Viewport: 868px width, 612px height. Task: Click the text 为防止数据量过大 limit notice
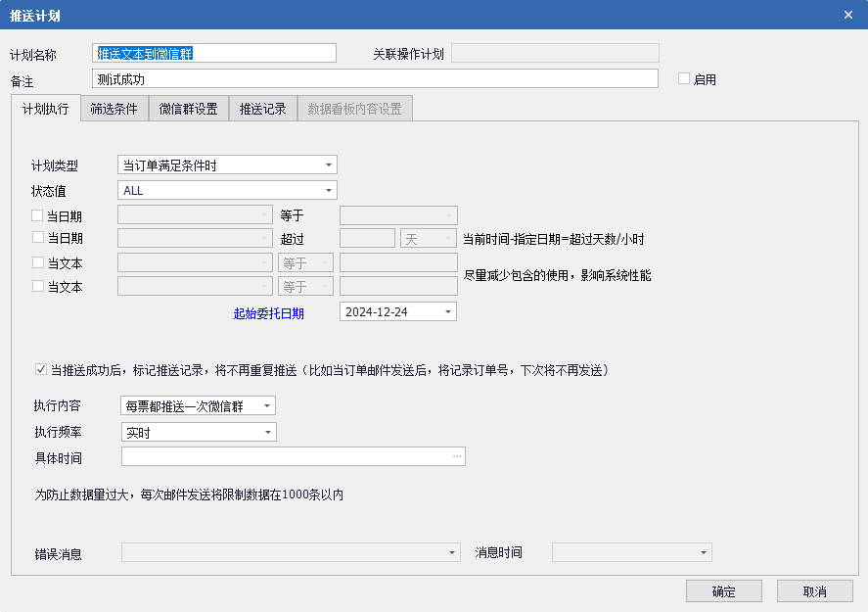pyautogui.click(x=189, y=494)
